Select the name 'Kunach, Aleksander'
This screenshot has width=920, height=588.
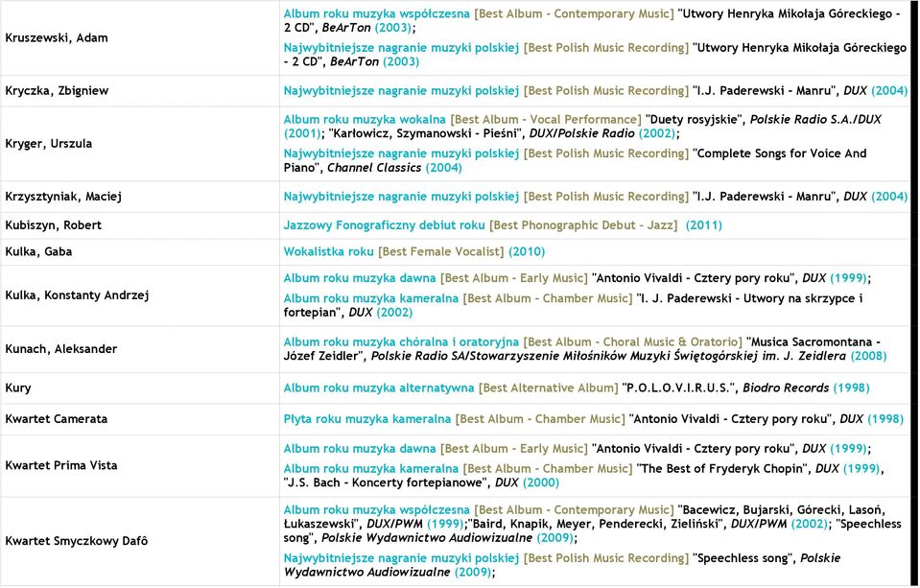(x=61, y=349)
